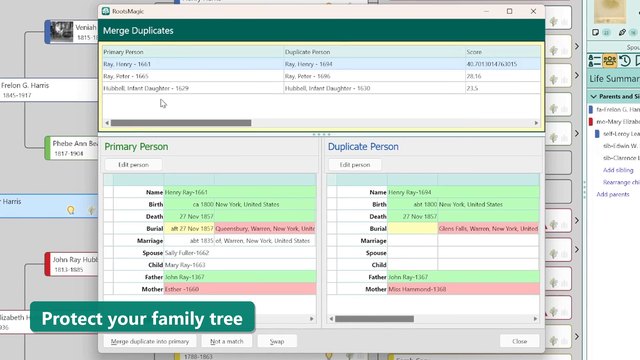Click the Veniah photo thumbnail in pedigree
Screen dimensions: 640x360
[62, 32]
